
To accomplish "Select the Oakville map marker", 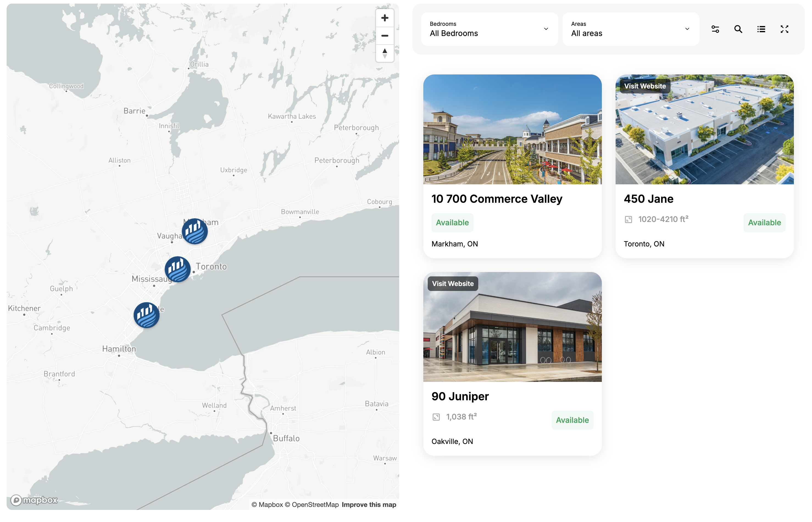I will pyautogui.click(x=146, y=315).
